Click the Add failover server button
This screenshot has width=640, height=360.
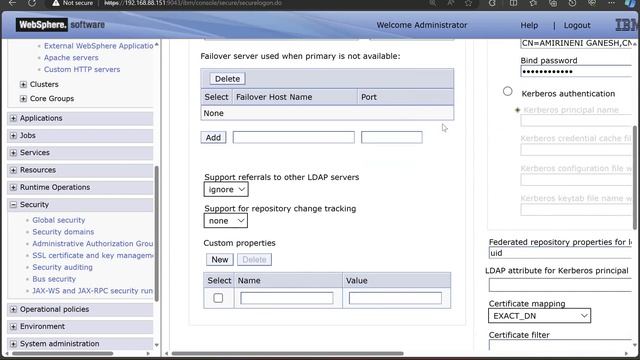213,138
